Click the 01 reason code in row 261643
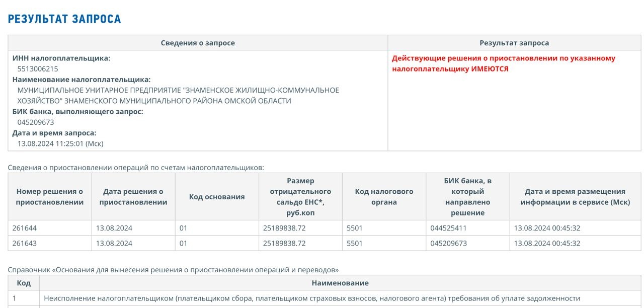Viewport: 644px width, 308px height. (x=183, y=243)
